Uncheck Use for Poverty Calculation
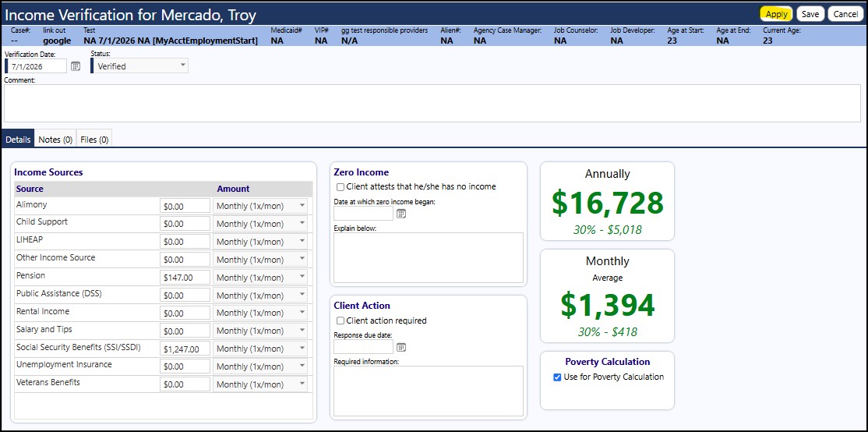The width and height of the screenshot is (868, 432). [x=557, y=377]
